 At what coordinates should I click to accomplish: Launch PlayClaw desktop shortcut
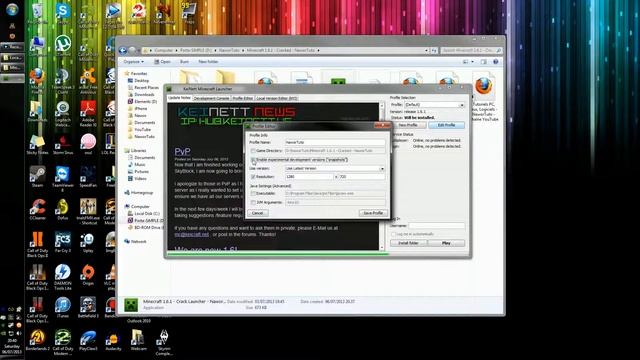[88, 340]
